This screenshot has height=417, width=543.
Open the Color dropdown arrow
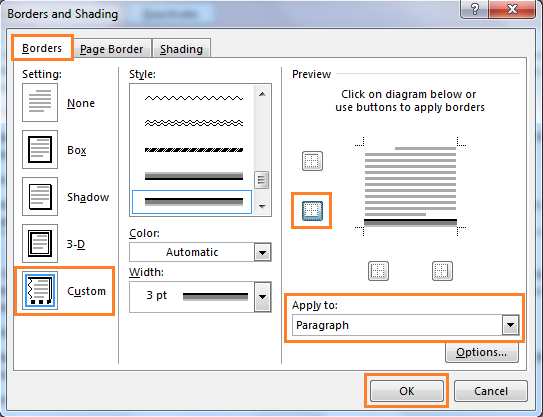(262, 252)
